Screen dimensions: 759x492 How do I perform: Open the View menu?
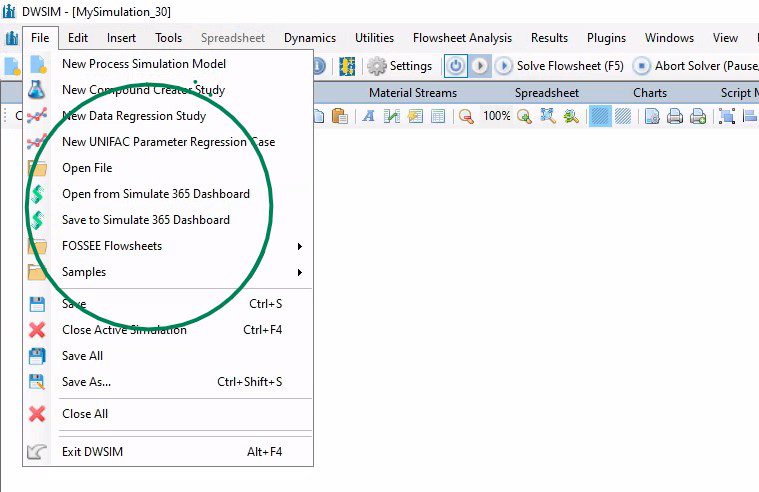(x=725, y=38)
